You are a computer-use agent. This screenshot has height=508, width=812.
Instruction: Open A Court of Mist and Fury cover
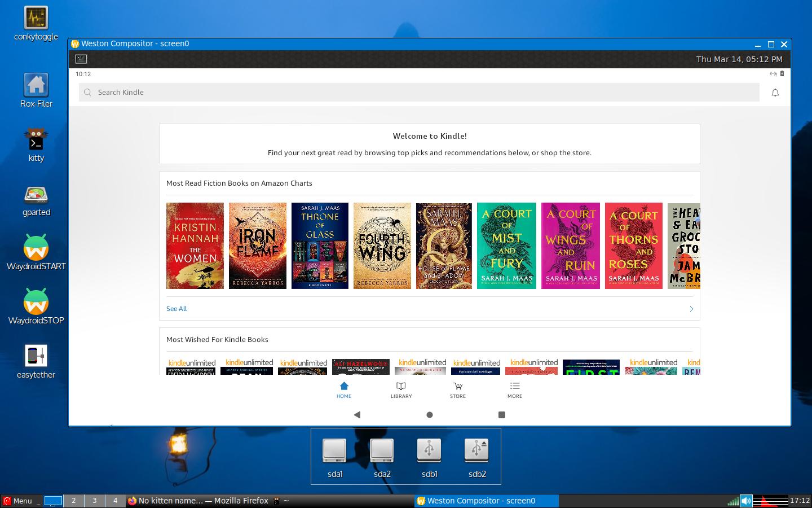506,246
